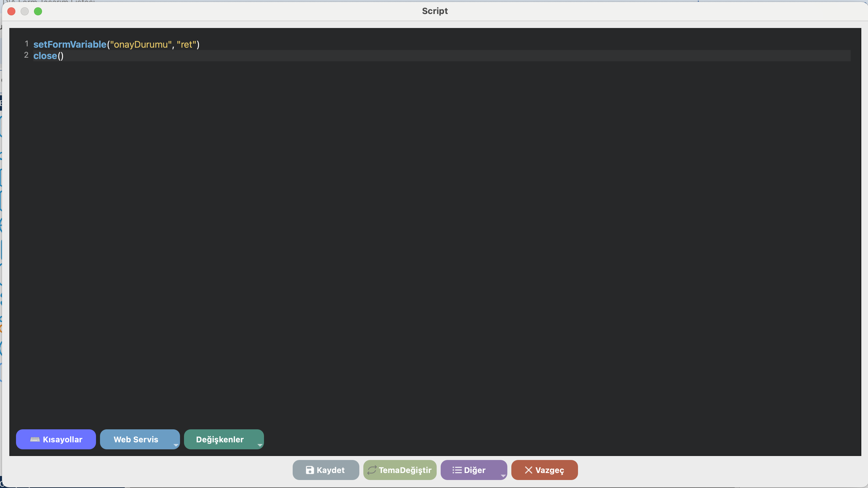Image resolution: width=868 pixels, height=488 pixels.
Task: Click the Web Servis button label
Action: pyautogui.click(x=136, y=439)
